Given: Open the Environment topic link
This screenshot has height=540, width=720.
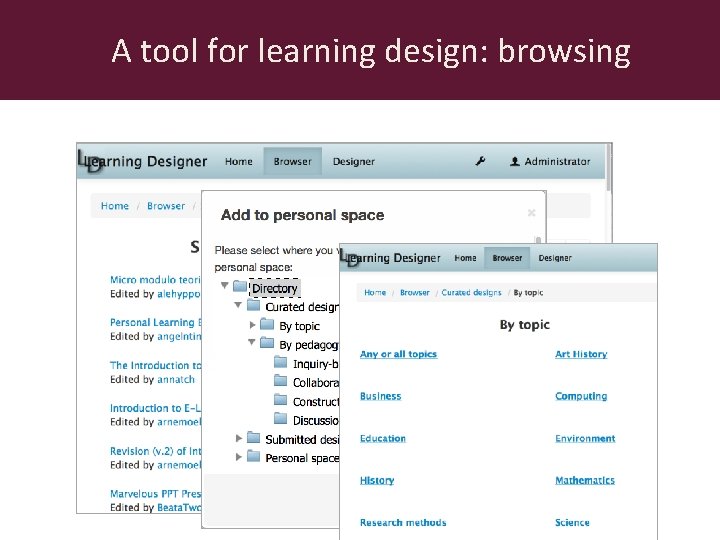Looking at the screenshot, I should [x=585, y=439].
